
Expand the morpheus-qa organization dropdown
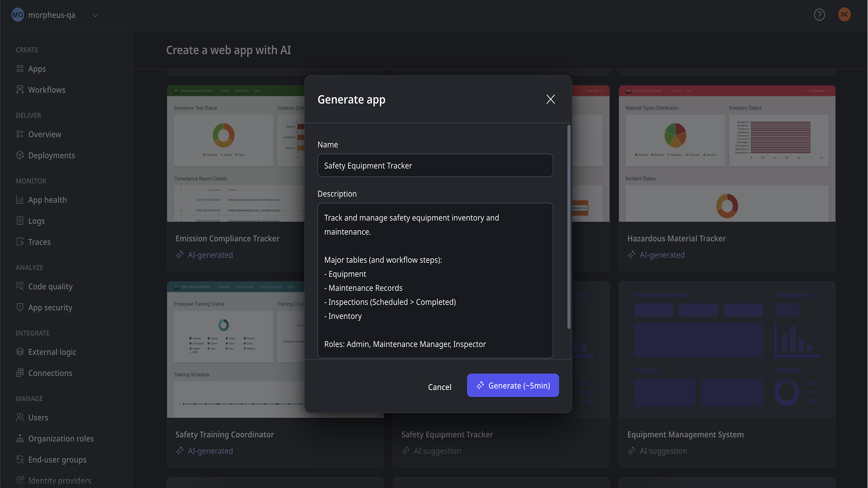pos(95,15)
